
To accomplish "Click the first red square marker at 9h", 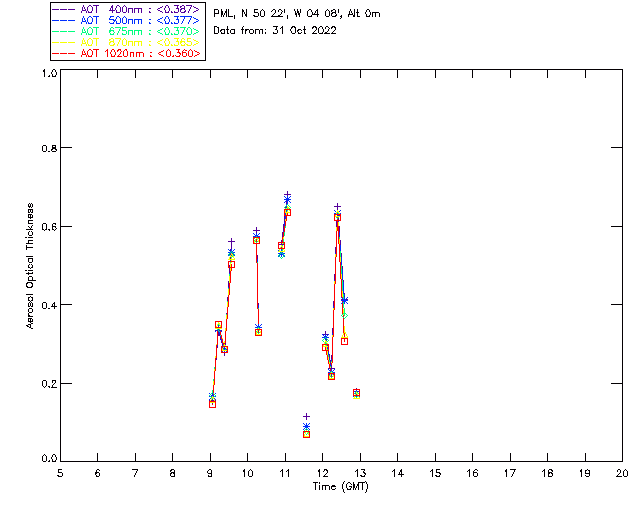I will tap(212, 404).
